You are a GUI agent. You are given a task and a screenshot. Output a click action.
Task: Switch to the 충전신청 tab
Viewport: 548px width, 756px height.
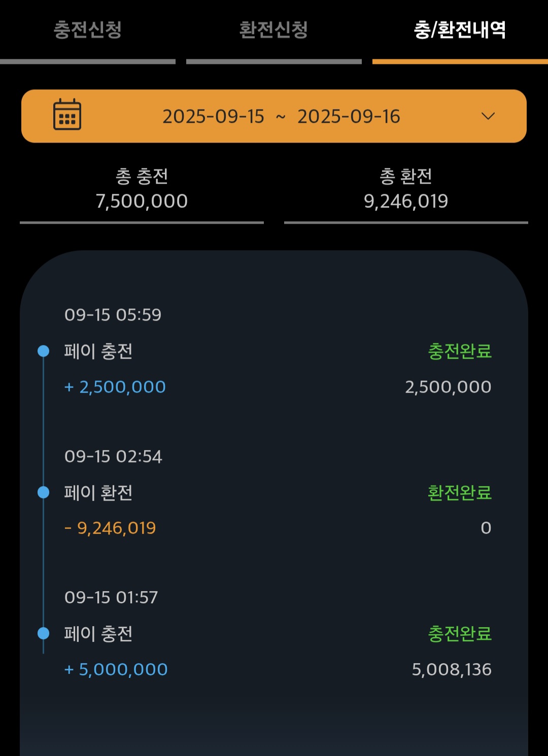tap(88, 30)
